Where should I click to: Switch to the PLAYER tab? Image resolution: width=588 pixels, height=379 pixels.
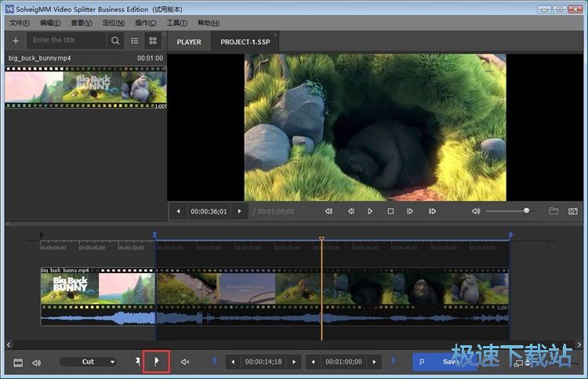189,42
